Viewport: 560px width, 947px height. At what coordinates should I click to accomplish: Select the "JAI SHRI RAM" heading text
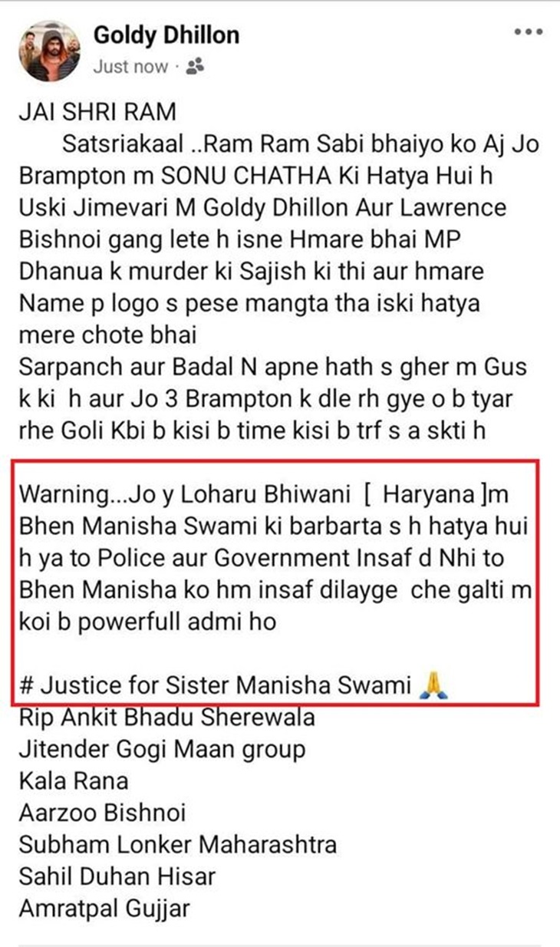[97, 113]
